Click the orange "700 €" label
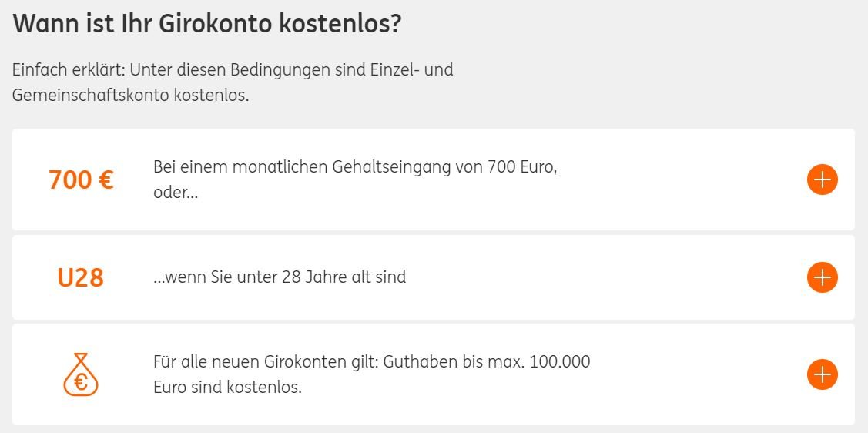This screenshot has height=433, width=868. (81, 180)
